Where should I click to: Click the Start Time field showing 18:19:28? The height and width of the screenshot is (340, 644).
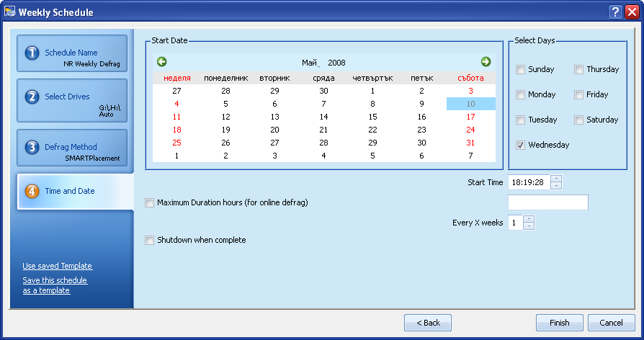click(x=529, y=182)
